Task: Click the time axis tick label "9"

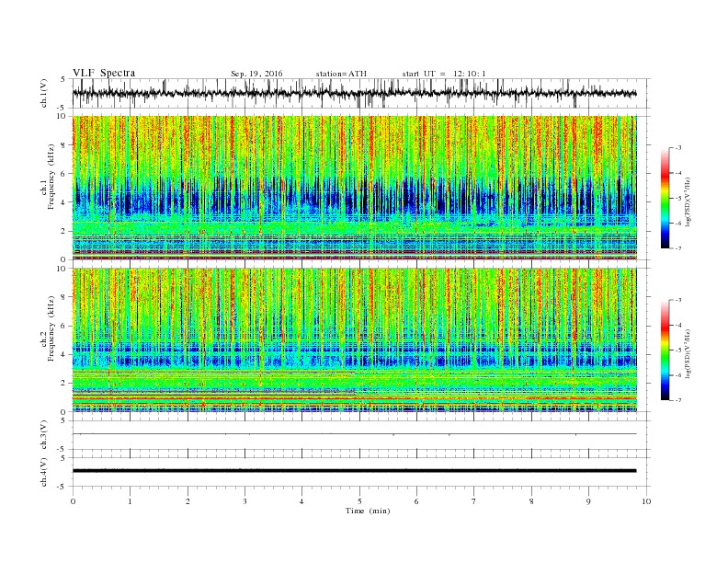Action: coord(588,501)
